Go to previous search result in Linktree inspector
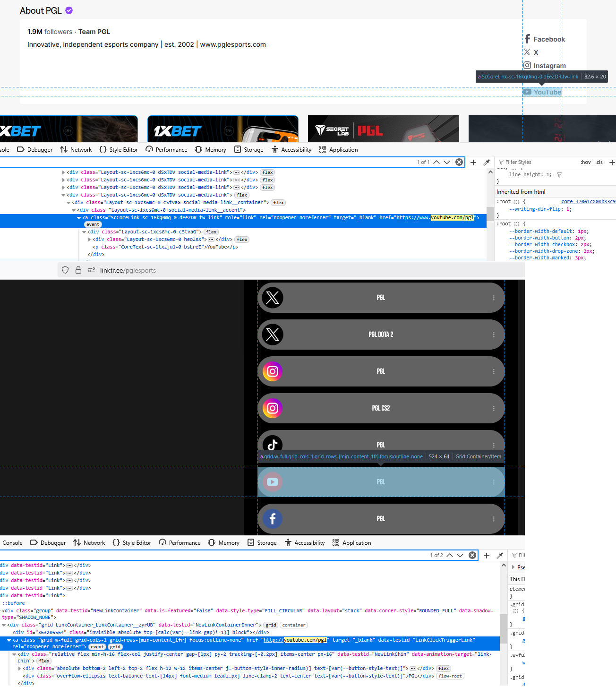 (450, 555)
